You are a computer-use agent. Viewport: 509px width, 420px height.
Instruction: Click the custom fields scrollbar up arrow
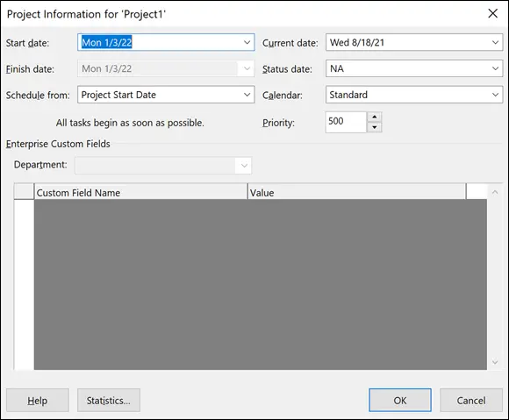coord(495,192)
